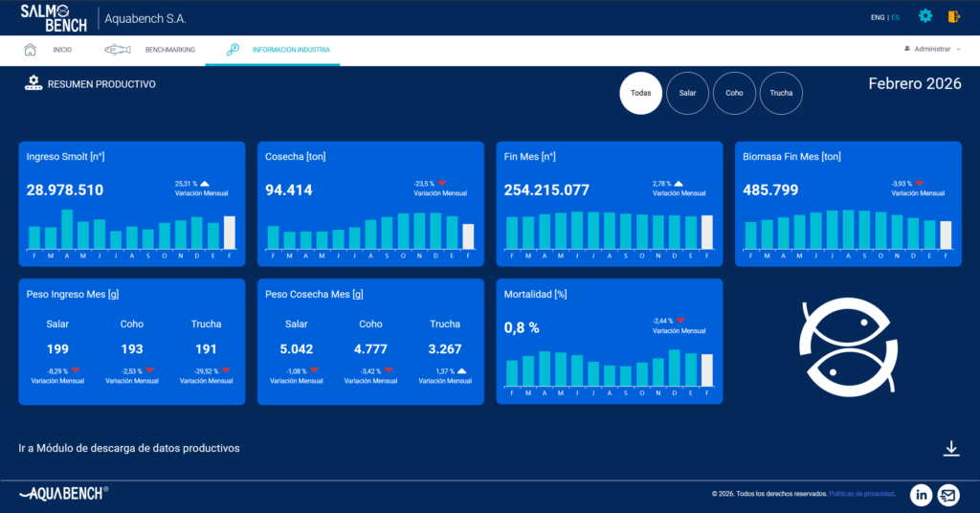
Task: Select the Coho species filter
Action: pos(734,94)
